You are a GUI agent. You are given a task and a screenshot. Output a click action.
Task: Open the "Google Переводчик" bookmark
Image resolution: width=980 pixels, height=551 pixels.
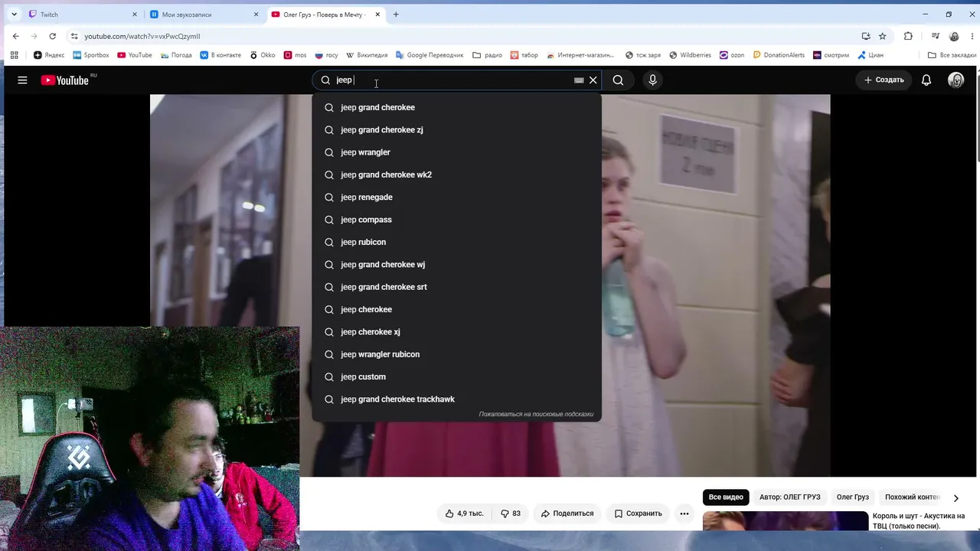(430, 55)
